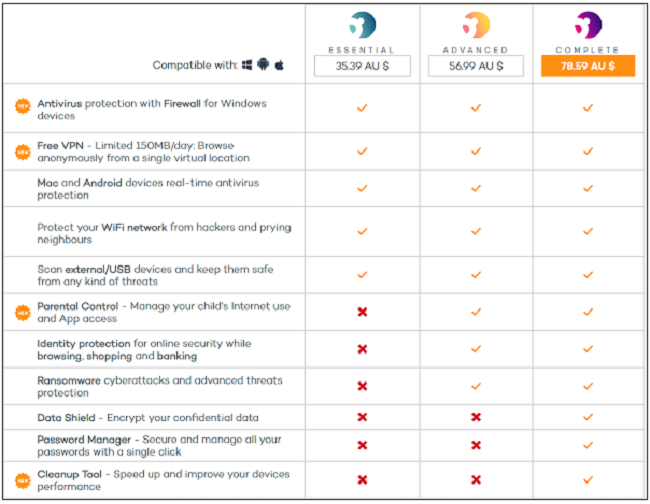This screenshot has height=504, width=650.
Task: Click the Complete plan purple logo
Action: [x=588, y=25]
